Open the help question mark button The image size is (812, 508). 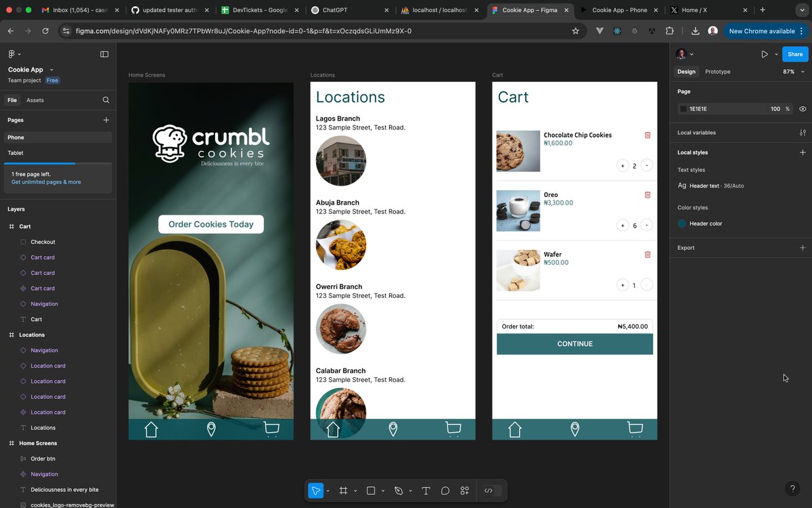coord(793,488)
